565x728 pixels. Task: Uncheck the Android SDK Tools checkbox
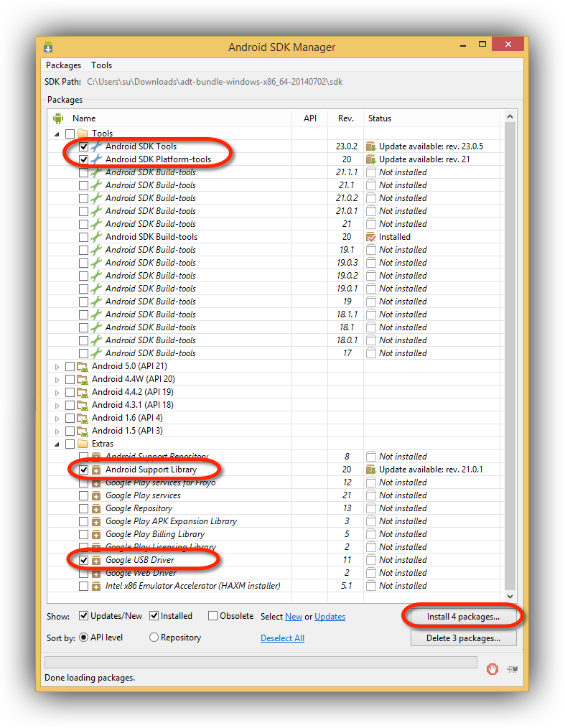(x=83, y=146)
